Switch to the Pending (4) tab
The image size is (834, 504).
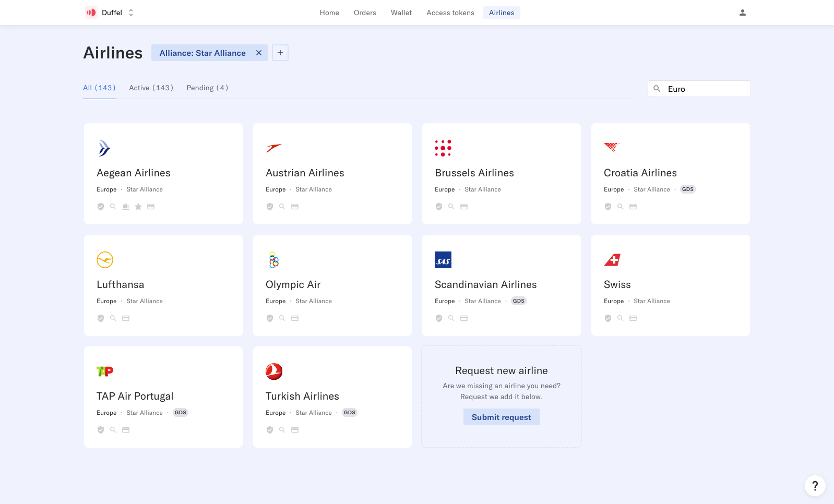pyautogui.click(x=208, y=88)
